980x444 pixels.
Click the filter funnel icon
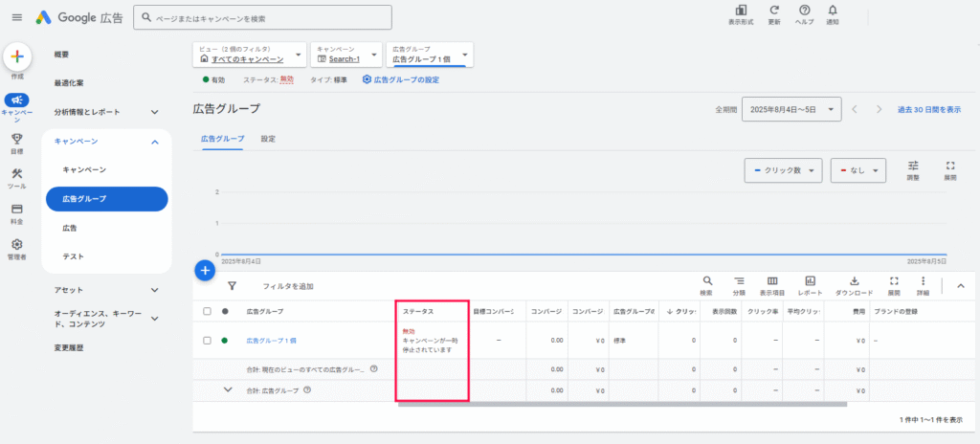[232, 286]
